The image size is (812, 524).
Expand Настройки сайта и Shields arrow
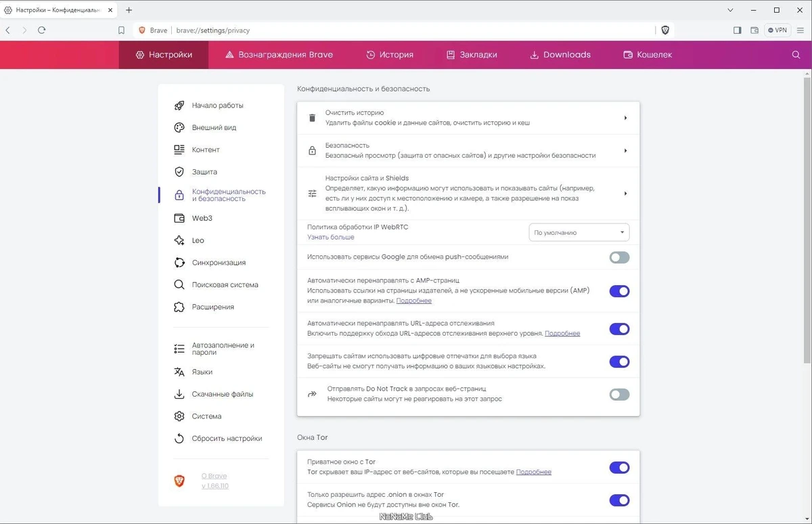(625, 194)
